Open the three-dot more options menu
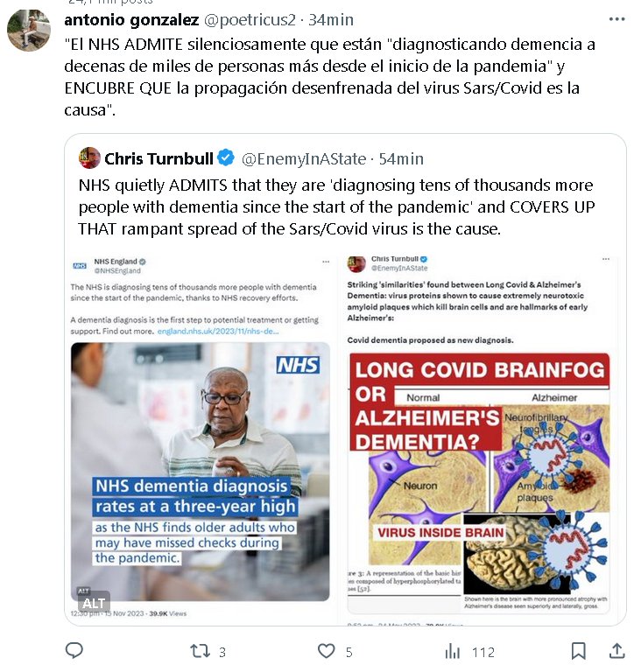 (616, 19)
